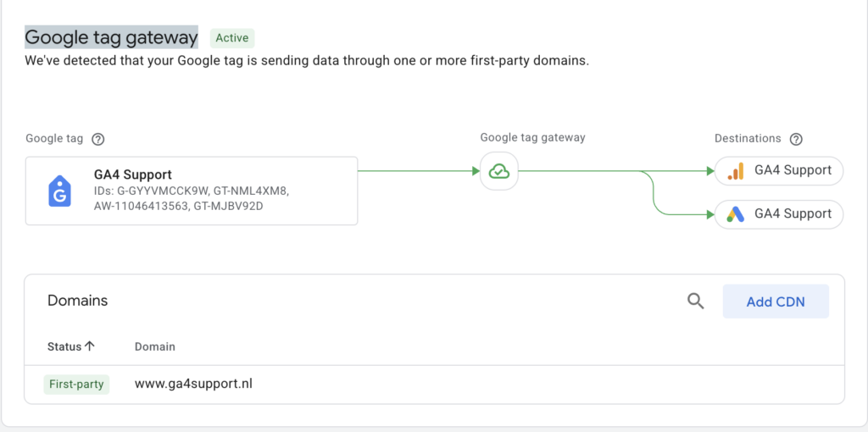Click the Status sort arrow
The width and height of the screenshot is (868, 432).
tap(90, 346)
